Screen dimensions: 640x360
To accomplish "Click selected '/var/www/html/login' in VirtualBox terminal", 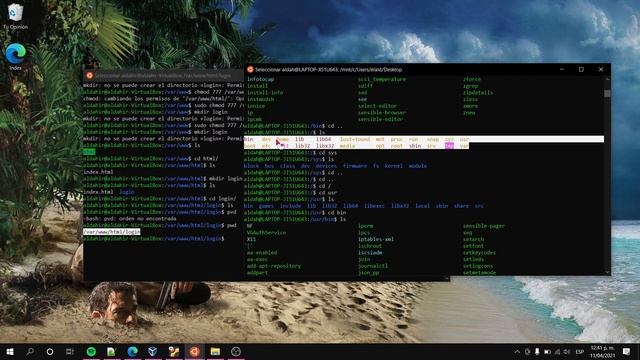I will click(x=112, y=232).
